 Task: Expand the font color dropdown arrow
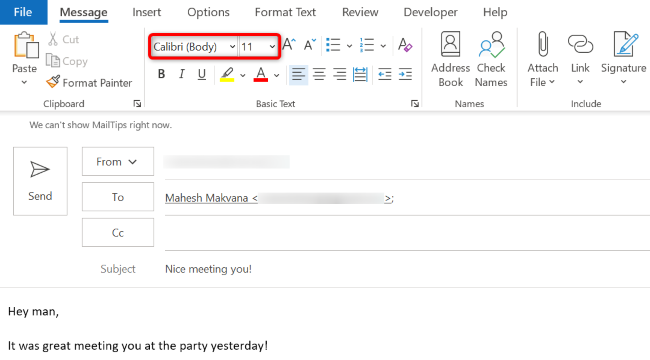tap(276, 75)
